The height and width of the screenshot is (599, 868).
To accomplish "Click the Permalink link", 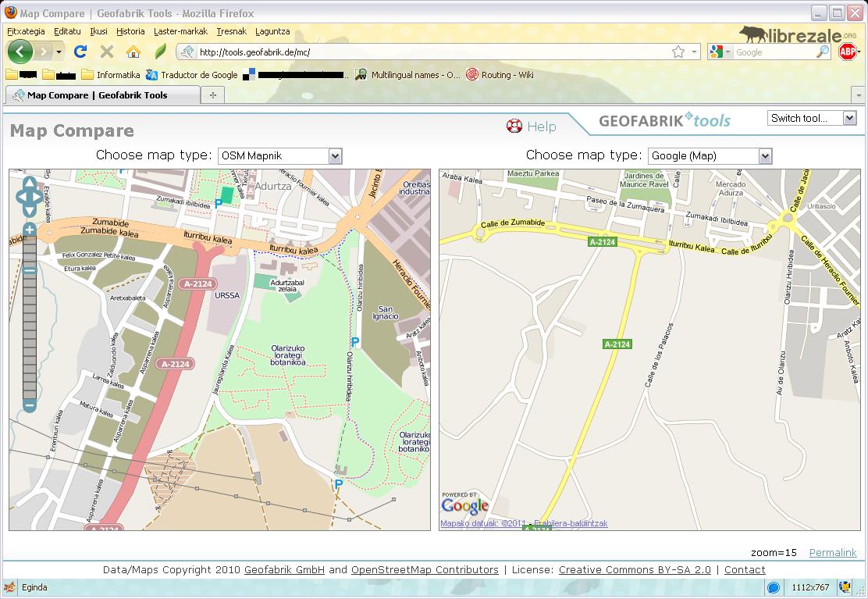I will [x=832, y=552].
